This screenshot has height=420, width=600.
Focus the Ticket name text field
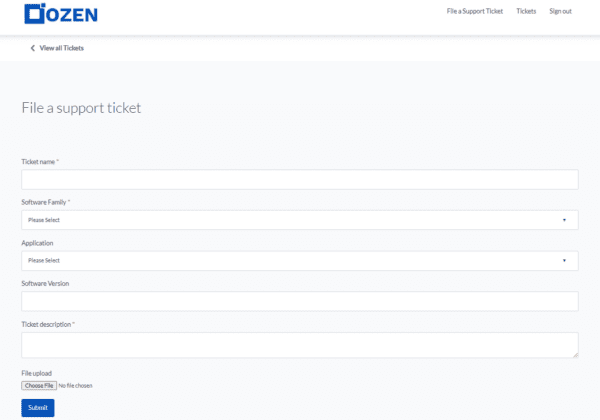point(299,179)
